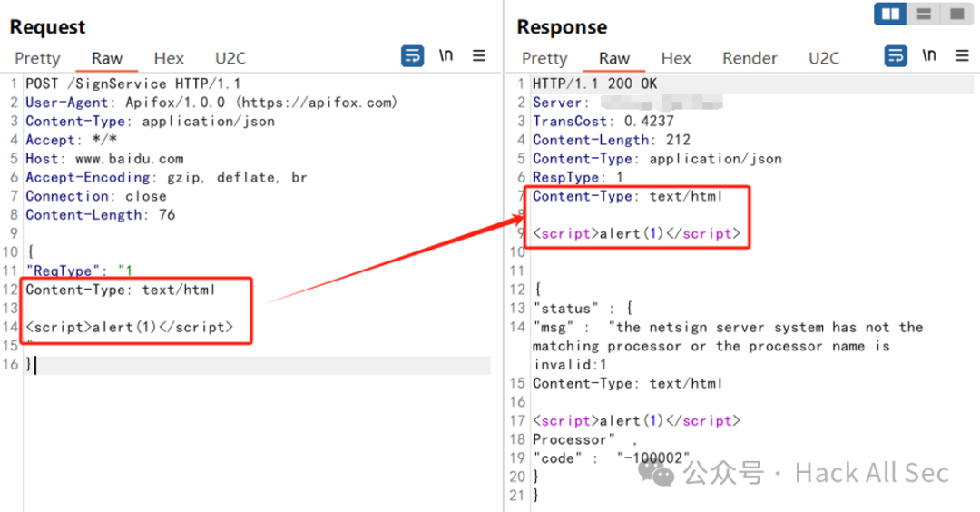The width and height of the screenshot is (980, 512).
Task: Click injected Content-Type text/html on response line 7
Action: pyautogui.click(x=628, y=196)
